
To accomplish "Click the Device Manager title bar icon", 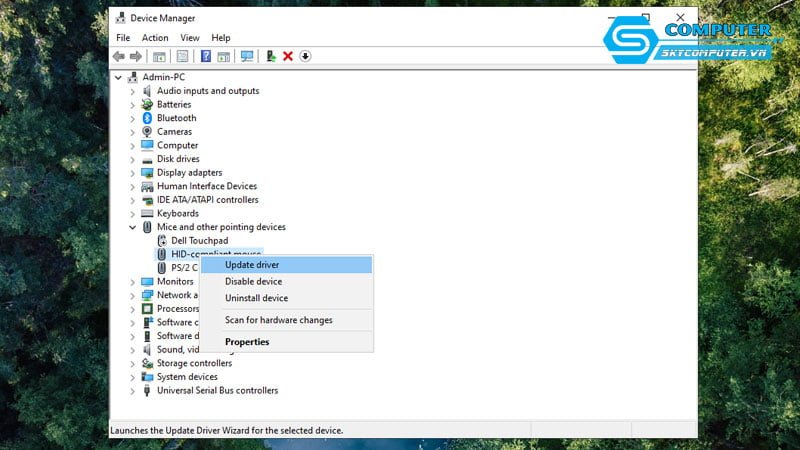I will (120, 18).
